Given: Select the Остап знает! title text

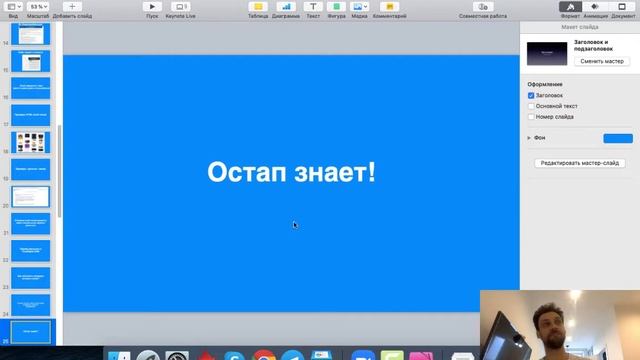Looking at the screenshot, I should [291, 172].
